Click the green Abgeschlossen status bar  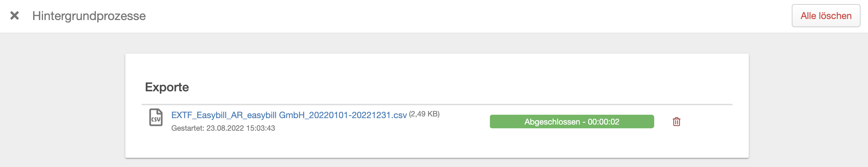tap(572, 122)
